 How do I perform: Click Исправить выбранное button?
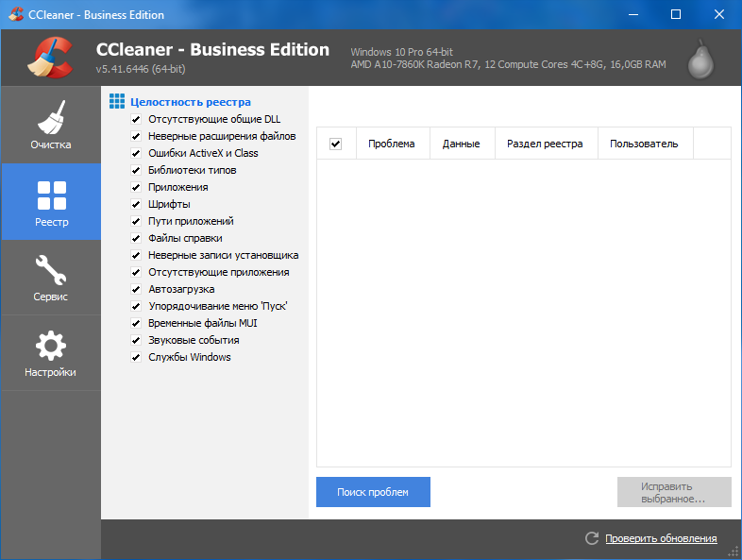point(674,492)
